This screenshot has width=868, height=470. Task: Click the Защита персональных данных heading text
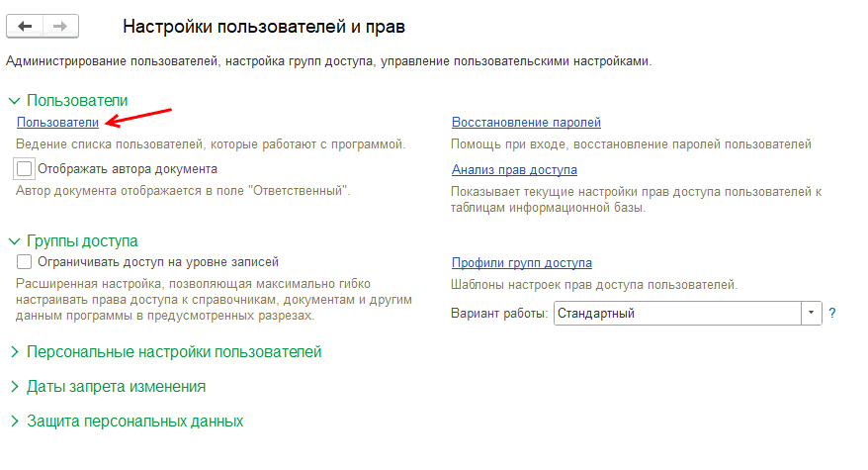(135, 422)
